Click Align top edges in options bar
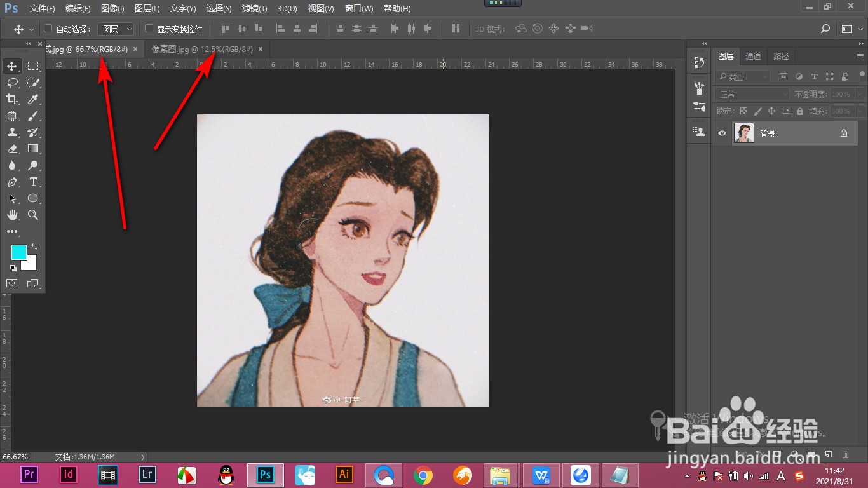 click(x=225, y=29)
